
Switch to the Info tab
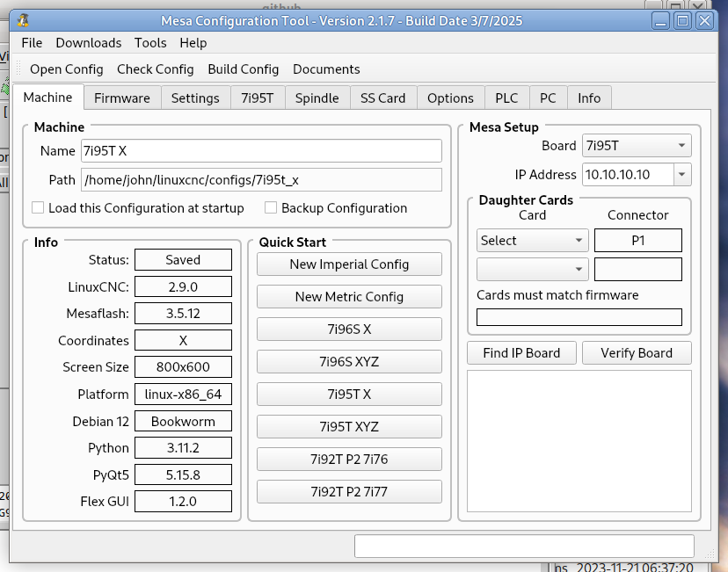pyautogui.click(x=589, y=98)
